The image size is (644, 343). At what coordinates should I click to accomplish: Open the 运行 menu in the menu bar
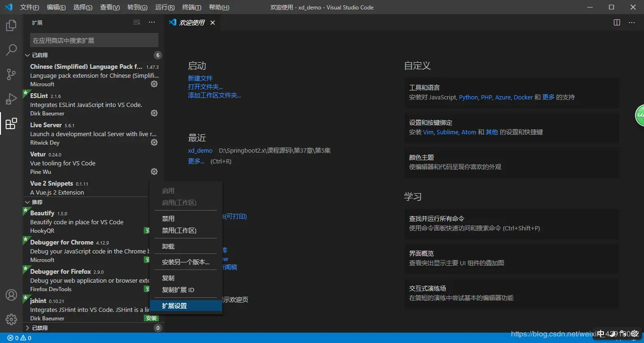click(164, 7)
